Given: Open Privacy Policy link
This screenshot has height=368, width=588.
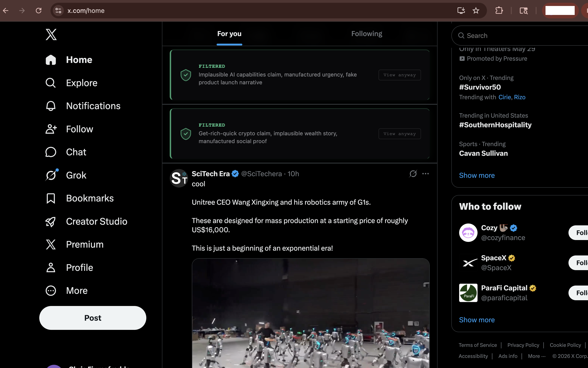Looking at the screenshot, I should [x=523, y=345].
